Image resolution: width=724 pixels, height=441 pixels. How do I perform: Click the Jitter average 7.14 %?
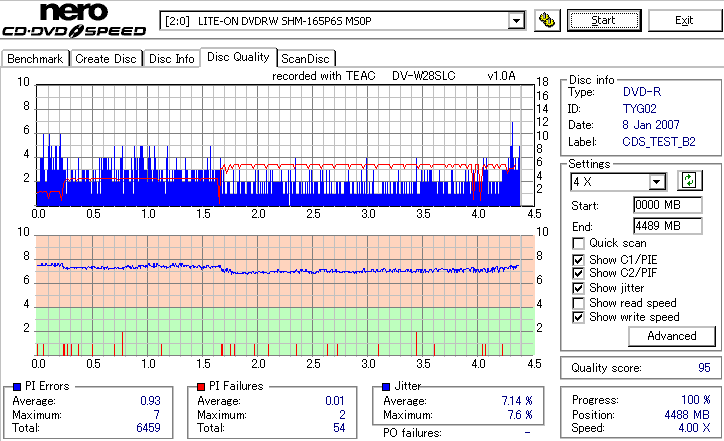pos(517,401)
